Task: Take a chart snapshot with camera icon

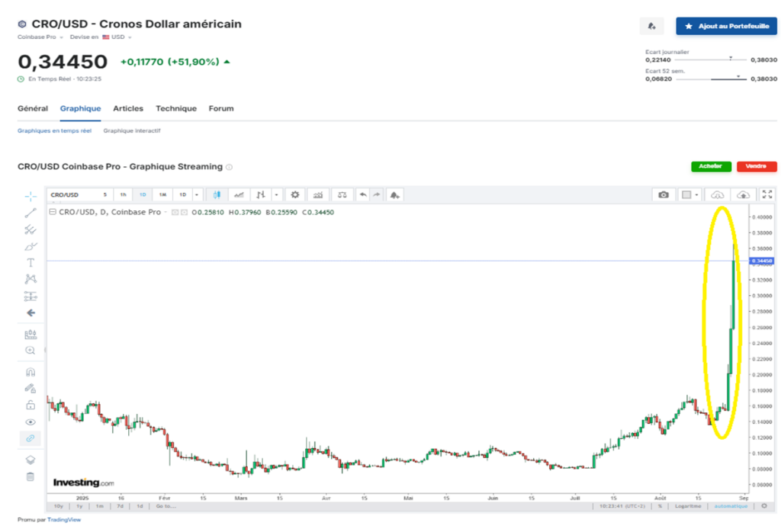Action: tap(664, 194)
